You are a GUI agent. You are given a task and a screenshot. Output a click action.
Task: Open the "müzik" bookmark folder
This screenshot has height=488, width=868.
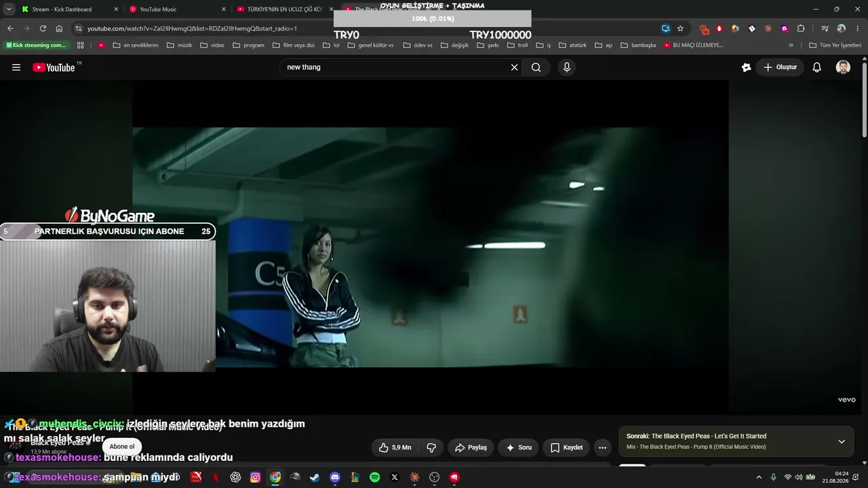pos(180,45)
